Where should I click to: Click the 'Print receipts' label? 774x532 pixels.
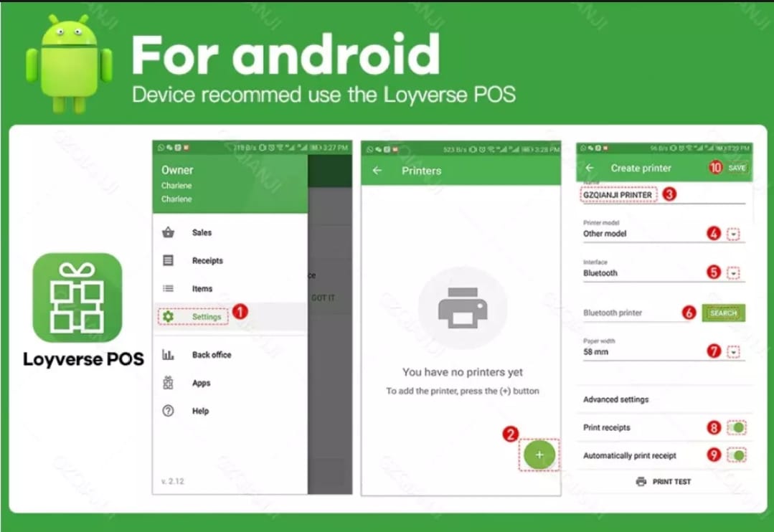pyautogui.click(x=607, y=427)
